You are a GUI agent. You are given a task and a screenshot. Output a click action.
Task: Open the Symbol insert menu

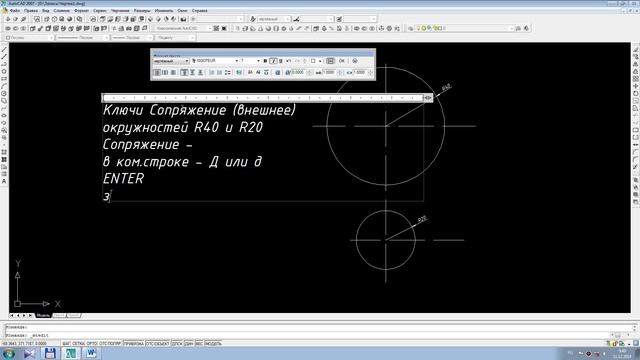point(278,72)
